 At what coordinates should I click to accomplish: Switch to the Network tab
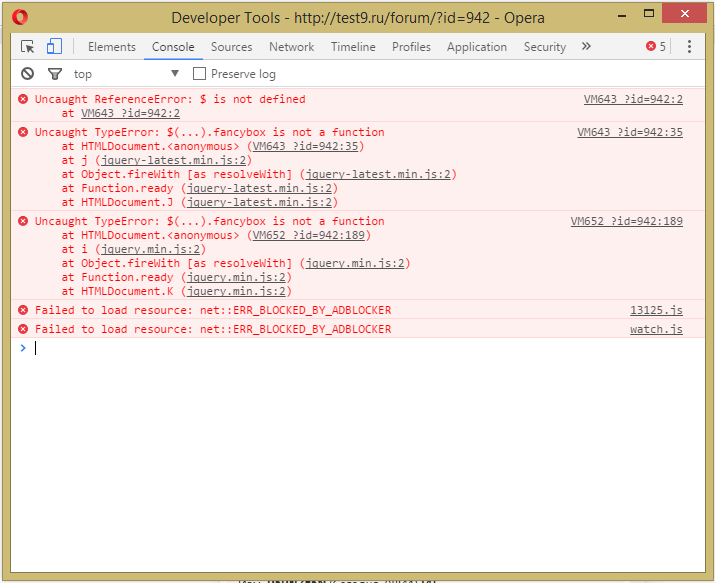click(291, 47)
